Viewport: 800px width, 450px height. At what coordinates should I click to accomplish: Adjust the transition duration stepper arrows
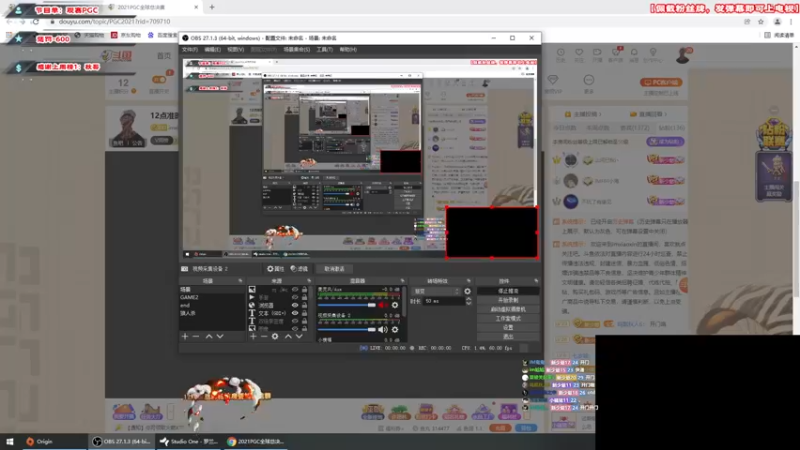tap(468, 301)
